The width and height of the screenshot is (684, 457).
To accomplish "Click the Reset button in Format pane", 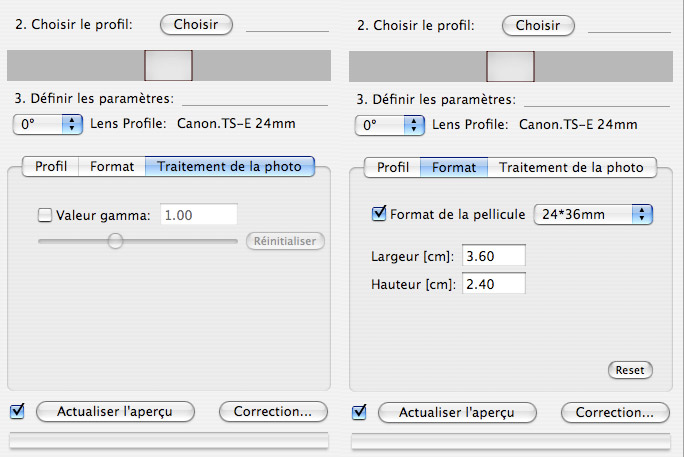I will 630,370.
